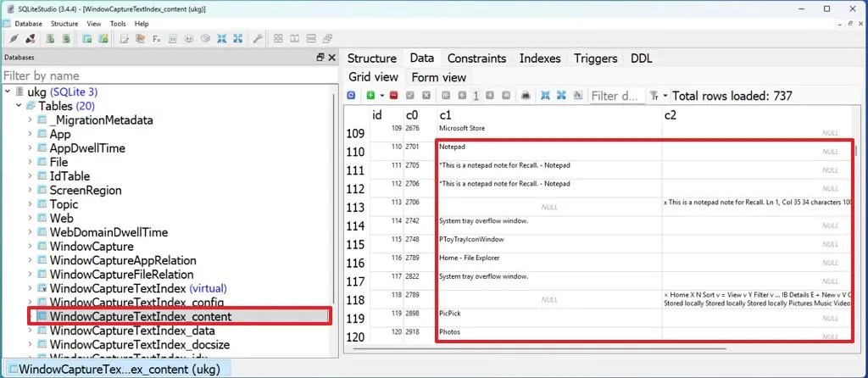Select the WindowCaptureTextIndex_content taskbar tab
868x378 pixels.
117,370
